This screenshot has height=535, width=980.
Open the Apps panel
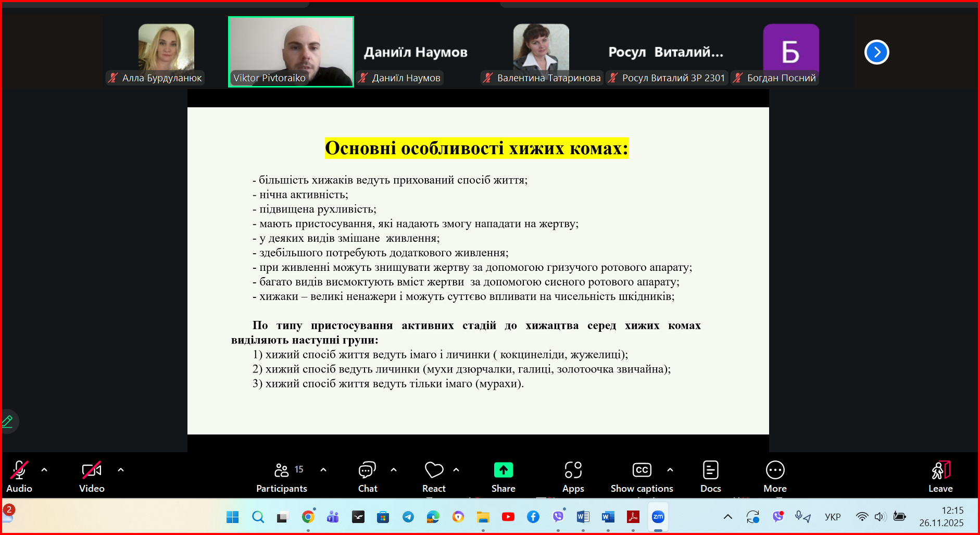pyautogui.click(x=573, y=476)
